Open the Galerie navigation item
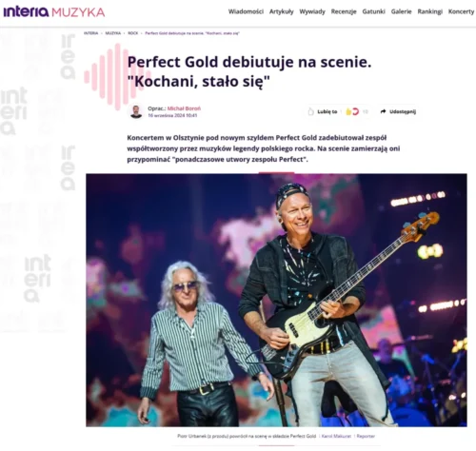476x451 pixels. click(x=401, y=11)
